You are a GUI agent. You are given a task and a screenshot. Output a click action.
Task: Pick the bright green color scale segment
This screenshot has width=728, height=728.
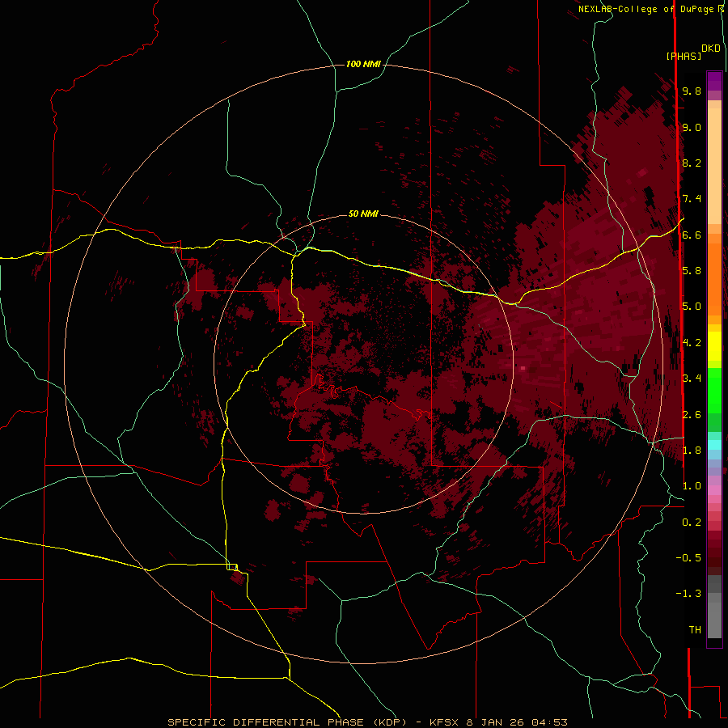[714, 390]
